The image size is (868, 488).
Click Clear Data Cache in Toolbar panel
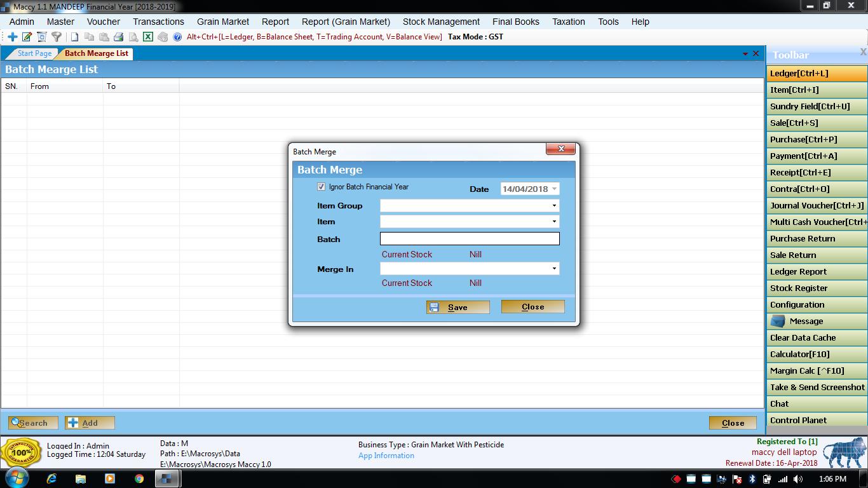(x=817, y=337)
